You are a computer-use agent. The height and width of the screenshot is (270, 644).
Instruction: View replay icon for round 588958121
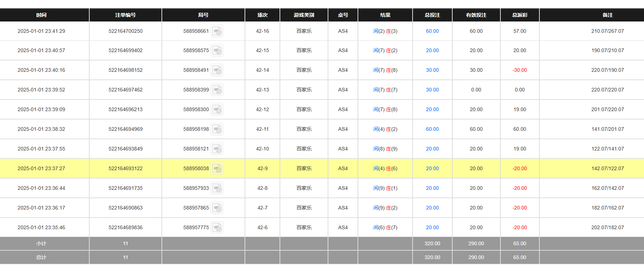(x=217, y=149)
